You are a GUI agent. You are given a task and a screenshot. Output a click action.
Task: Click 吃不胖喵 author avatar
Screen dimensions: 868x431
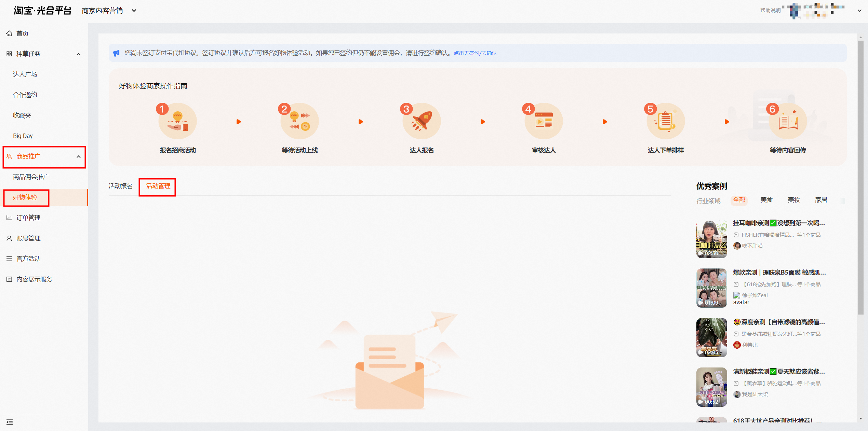click(737, 246)
